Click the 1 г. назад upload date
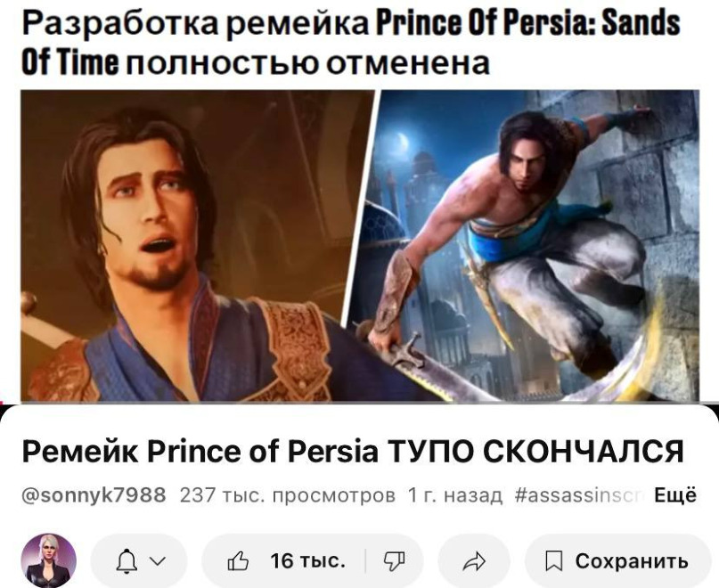 (x=455, y=496)
